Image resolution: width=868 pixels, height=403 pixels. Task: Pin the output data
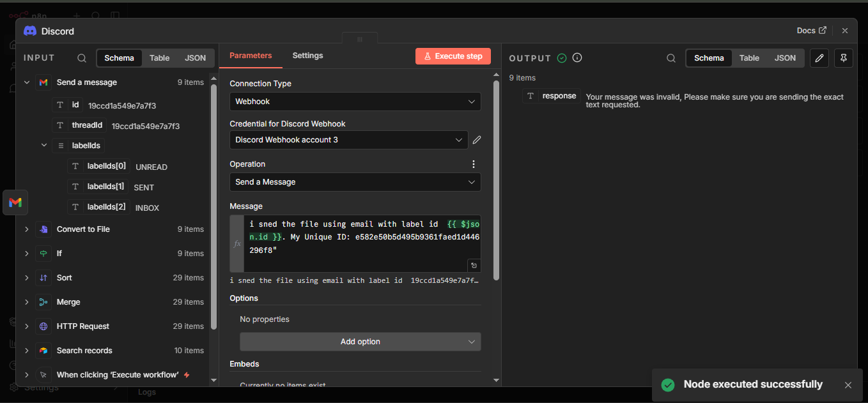[x=844, y=58]
